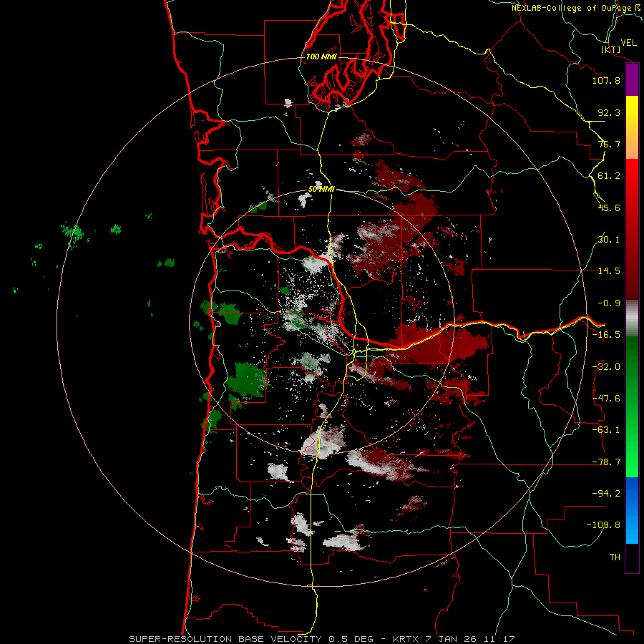Viewport: 644px width, 644px height.
Task: Select the -32.0 scale value
Action: tap(606, 367)
